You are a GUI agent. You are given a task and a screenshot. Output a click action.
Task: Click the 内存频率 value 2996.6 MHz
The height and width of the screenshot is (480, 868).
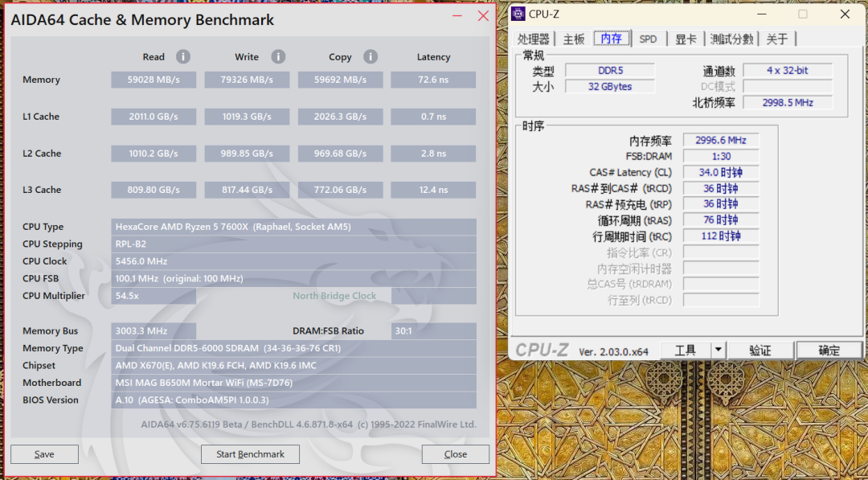click(721, 140)
